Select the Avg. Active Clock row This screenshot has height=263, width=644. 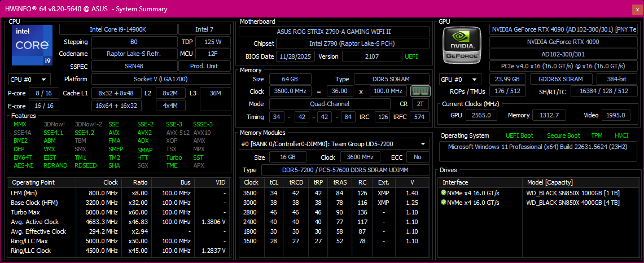(119, 222)
